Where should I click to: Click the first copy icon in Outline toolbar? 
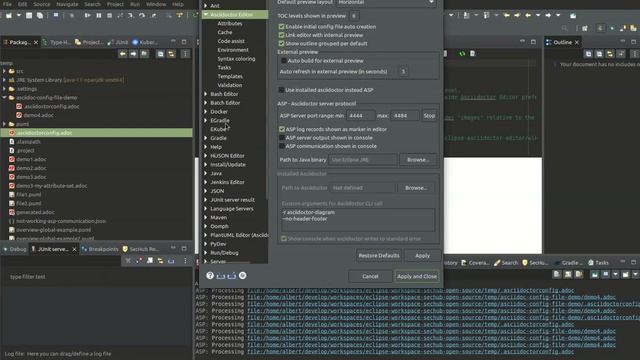coord(588,54)
